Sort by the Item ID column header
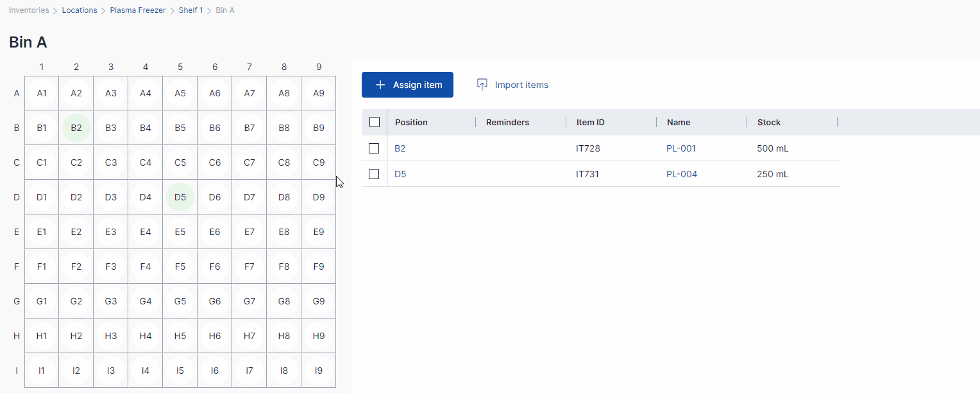Viewport: 980px width, 393px height. [x=590, y=123]
